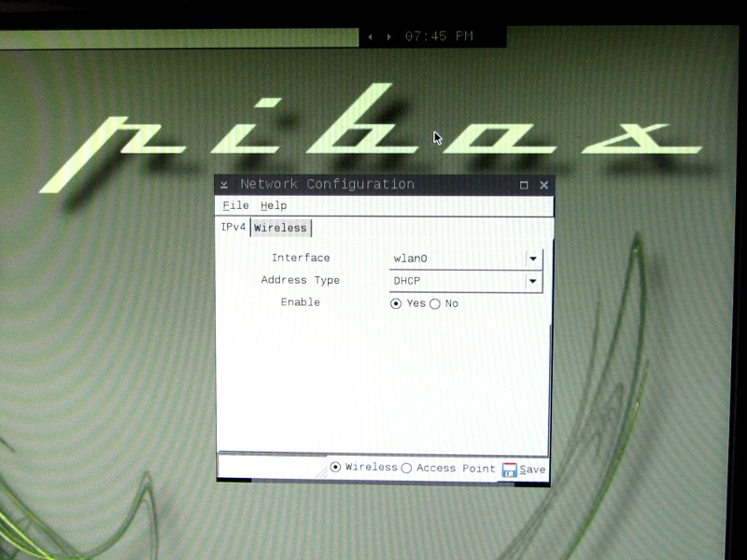The image size is (747, 560).
Task: Click the Address Type label
Action: click(300, 280)
